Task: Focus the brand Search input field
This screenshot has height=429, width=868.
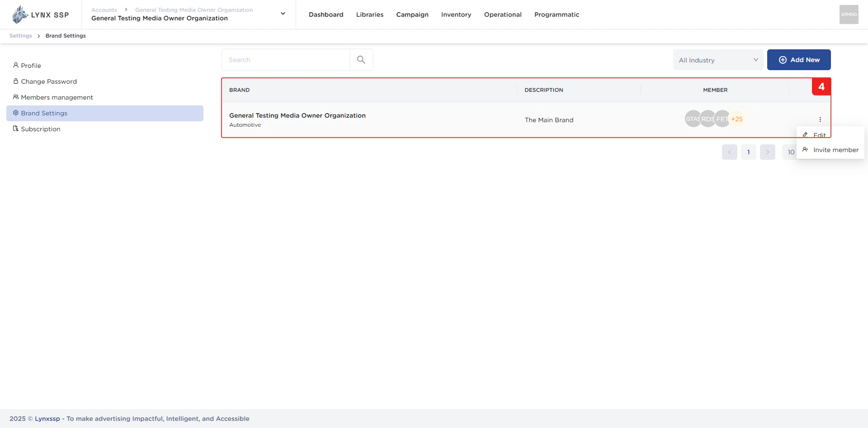Action: [286, 60]
